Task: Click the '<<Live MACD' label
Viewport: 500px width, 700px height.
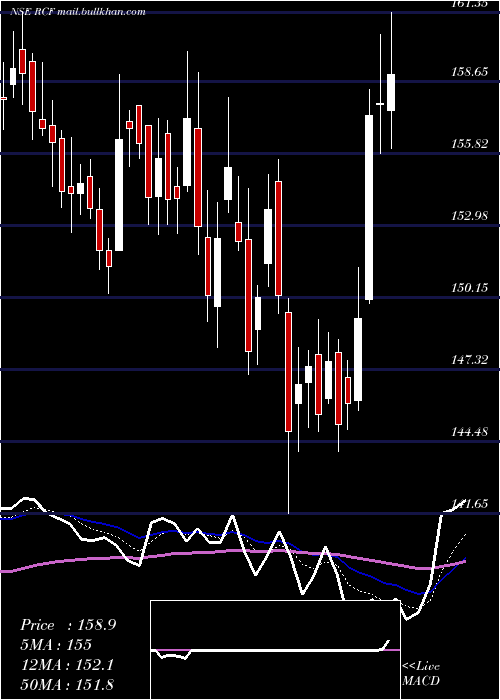Action: click(x=421, y=673)
